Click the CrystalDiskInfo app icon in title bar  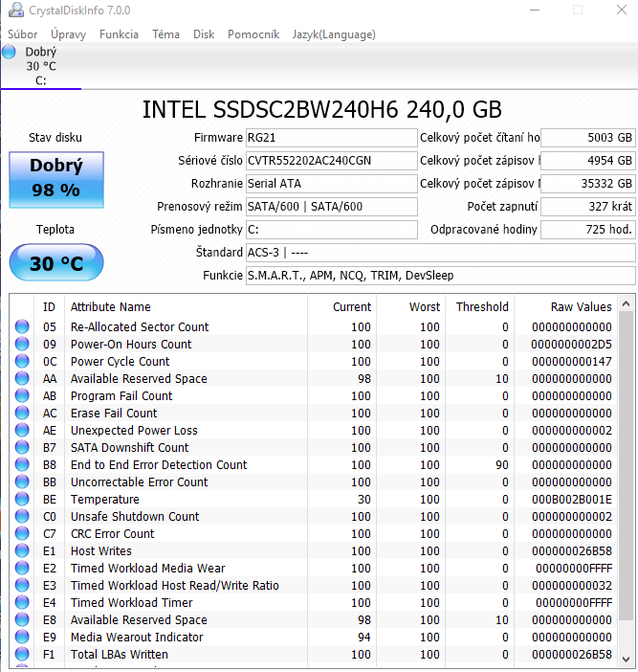point(15,10)
